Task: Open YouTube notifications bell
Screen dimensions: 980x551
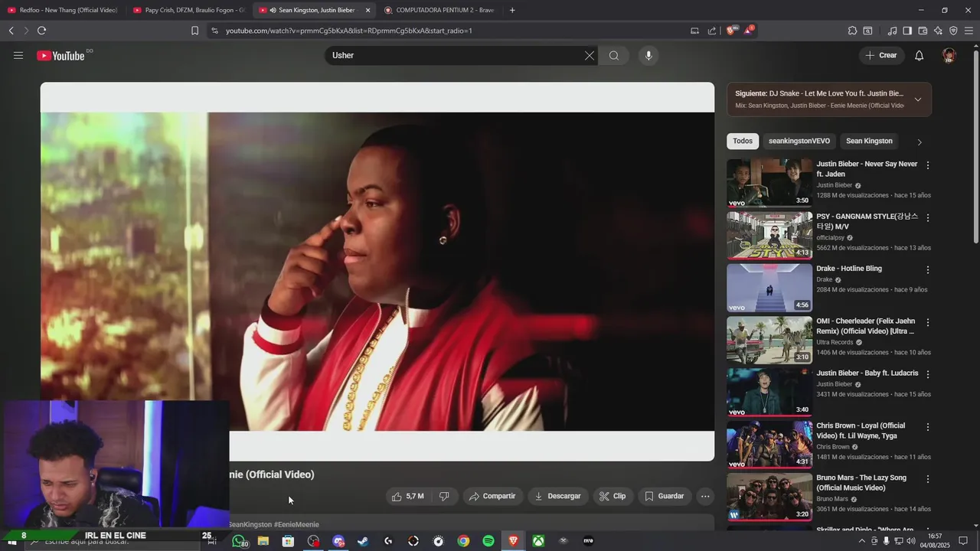Action: point(920,55)
